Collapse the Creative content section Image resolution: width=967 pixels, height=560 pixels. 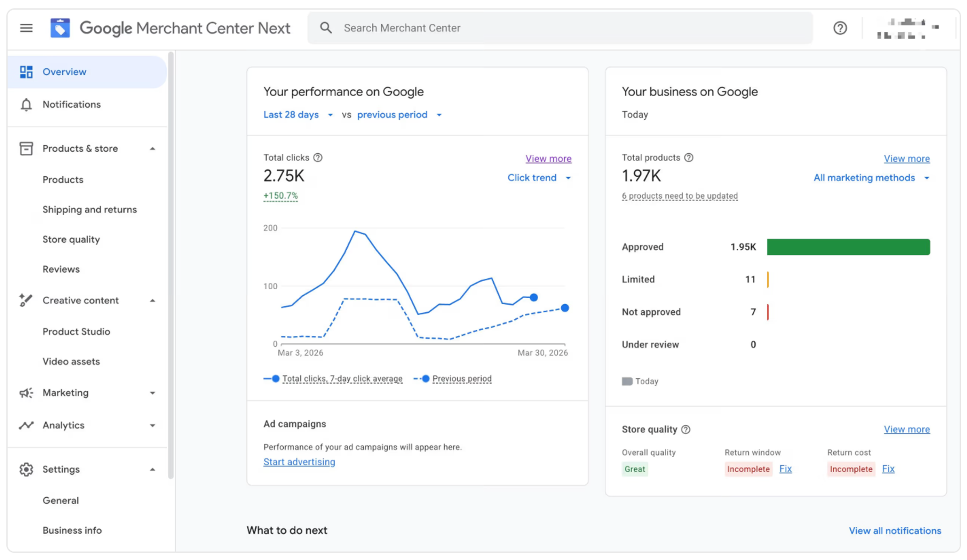coord(153,300)
